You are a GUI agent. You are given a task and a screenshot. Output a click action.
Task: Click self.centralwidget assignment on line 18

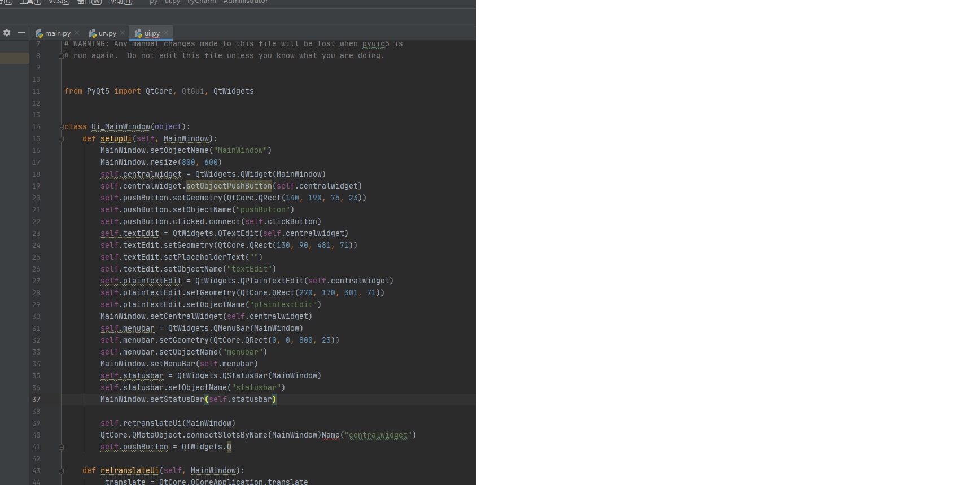141,174
